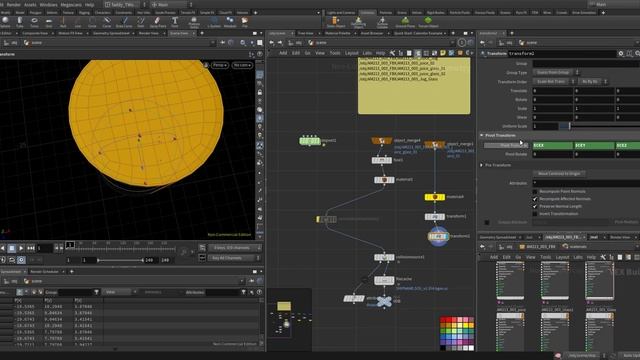
Task: Select the Surface Collider shelf tool
Action: pos(382,22)
